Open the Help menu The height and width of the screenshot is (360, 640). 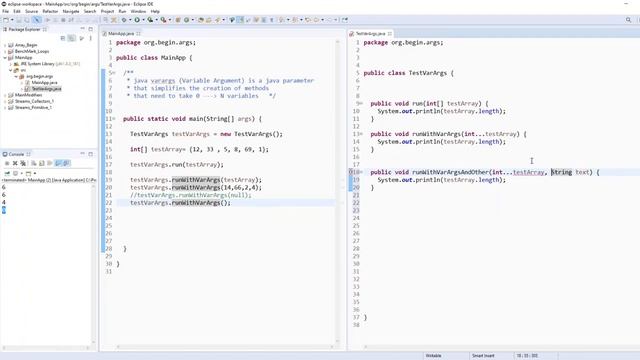(x=155, y=11)
